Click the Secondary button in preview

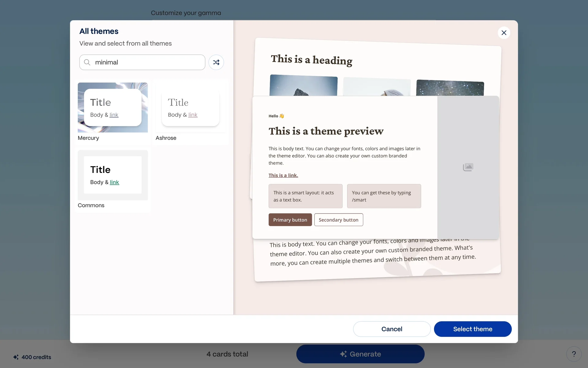coord(338,220)
